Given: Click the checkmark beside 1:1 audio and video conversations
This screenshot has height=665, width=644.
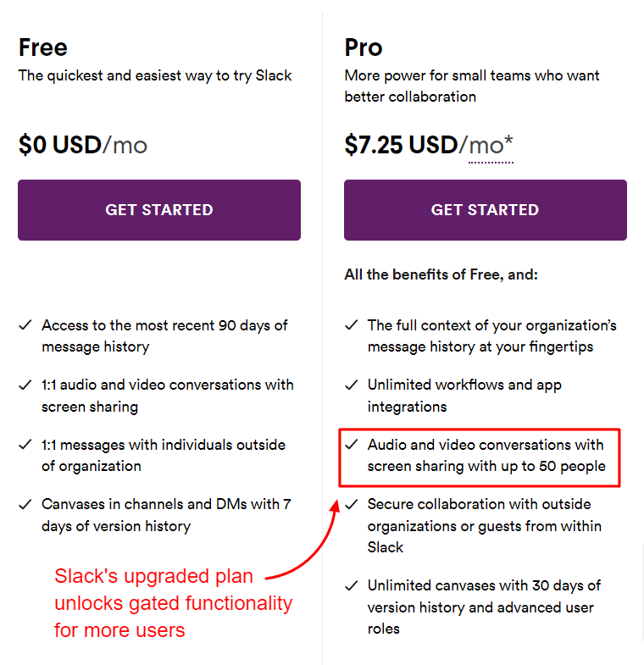Looking at the screenshot, I should tap(25, 385).
